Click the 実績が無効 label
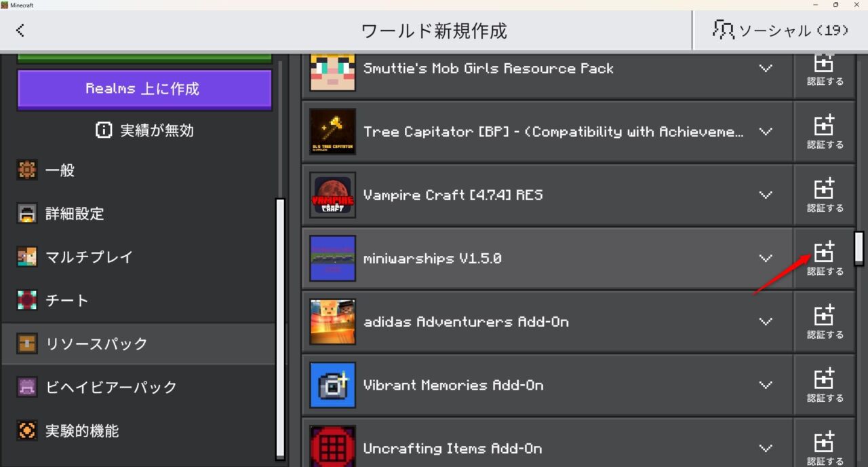The image size is (868, 467). [x=157, y=131]
